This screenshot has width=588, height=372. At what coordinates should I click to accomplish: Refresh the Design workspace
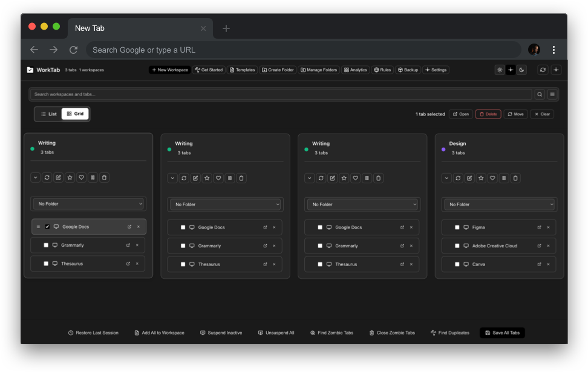[x=459, y=177]
